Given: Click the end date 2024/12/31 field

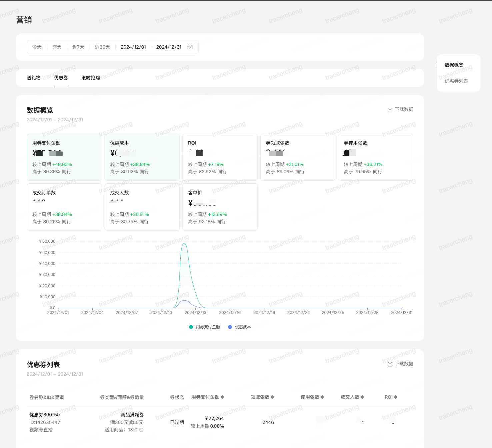Looking at the screenshot, I should [169, 47].
